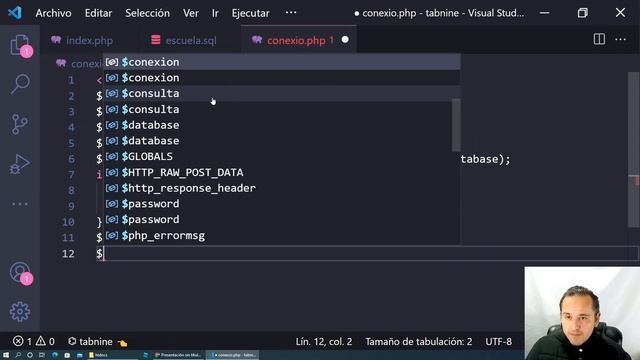Open the Source Control view

point(20,124)
